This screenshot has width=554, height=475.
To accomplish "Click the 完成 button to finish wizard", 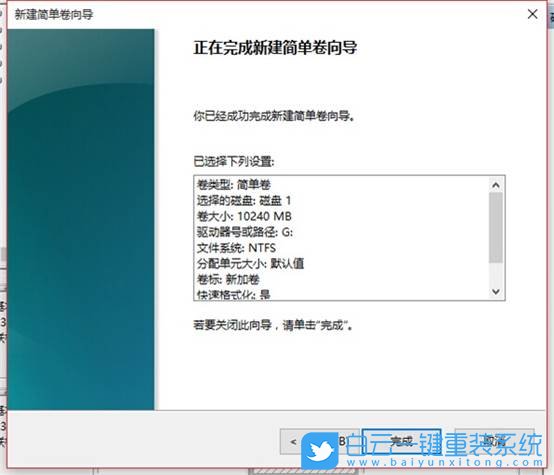I will pos(402,441).
